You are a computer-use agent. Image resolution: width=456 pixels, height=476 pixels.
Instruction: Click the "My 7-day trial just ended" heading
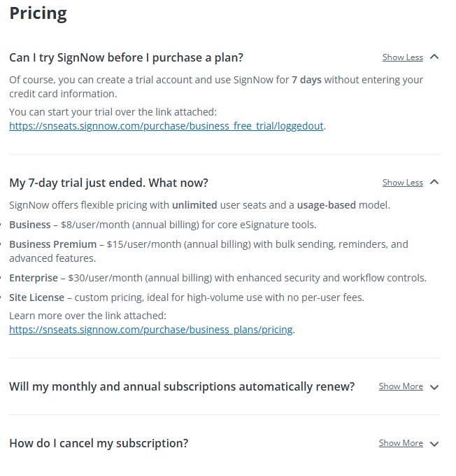108,183
